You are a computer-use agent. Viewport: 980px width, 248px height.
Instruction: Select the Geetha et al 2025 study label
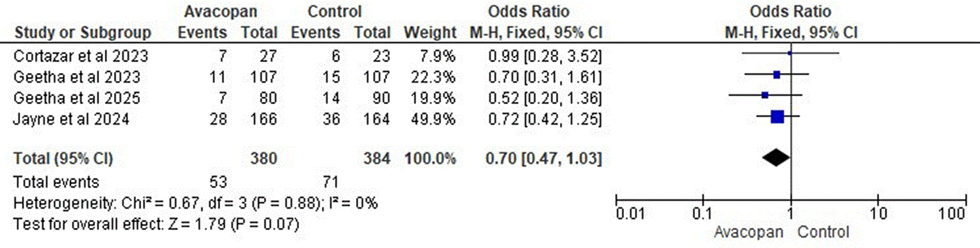77,98
